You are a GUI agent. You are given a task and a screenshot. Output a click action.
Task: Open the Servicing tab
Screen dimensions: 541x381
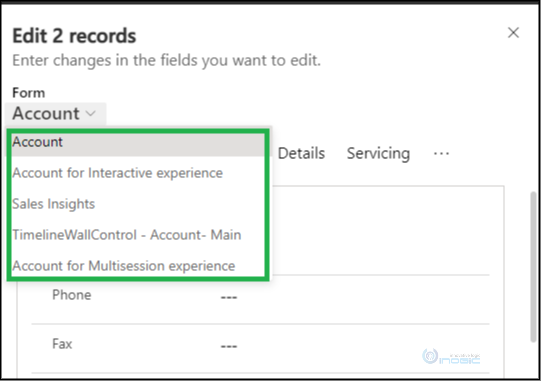(378, 153)
